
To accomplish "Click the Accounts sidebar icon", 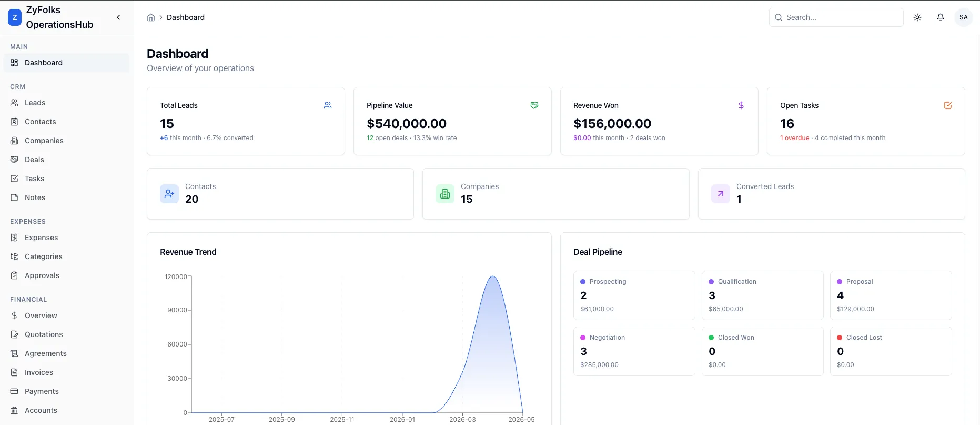I will pyautogui.click(x=14, y=410).
